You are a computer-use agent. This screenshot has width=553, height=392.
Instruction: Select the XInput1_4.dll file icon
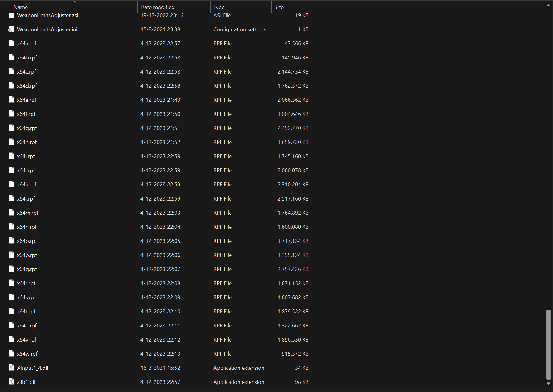[x=11, y=368]
